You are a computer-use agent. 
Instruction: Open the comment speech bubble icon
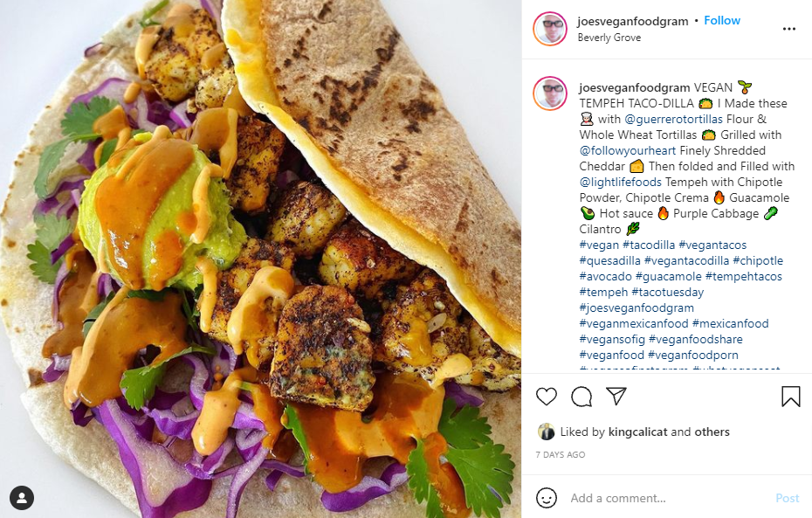click(x=581, y=397)
